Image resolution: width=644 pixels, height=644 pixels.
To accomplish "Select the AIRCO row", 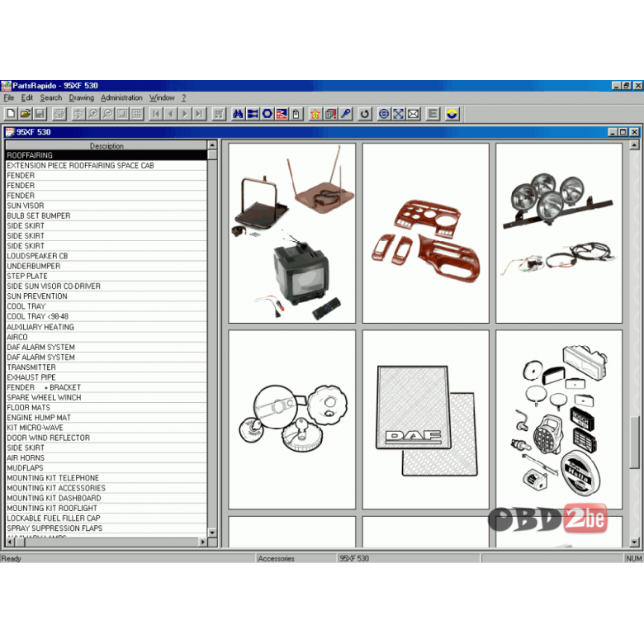I will click(x=107, y=337).
